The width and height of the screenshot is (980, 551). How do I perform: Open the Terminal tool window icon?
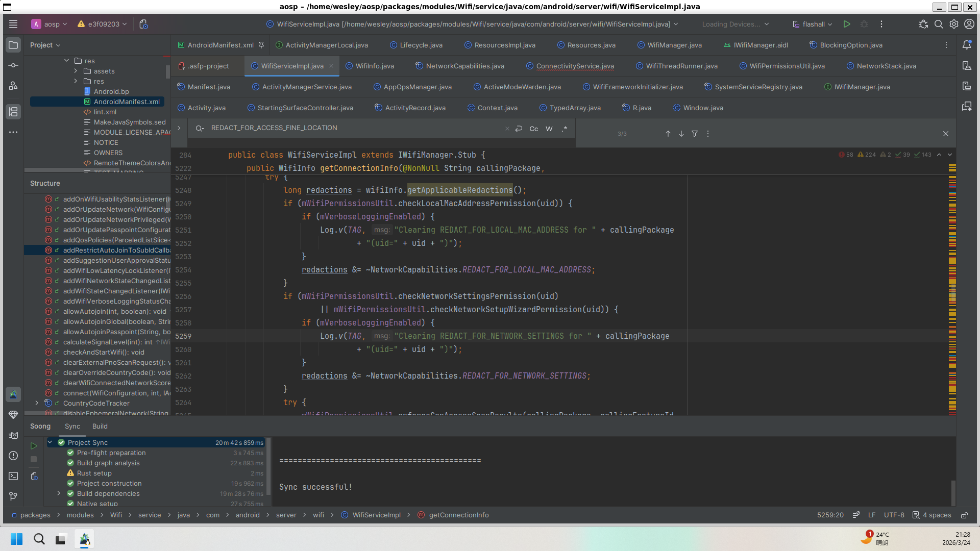(13, 476)
